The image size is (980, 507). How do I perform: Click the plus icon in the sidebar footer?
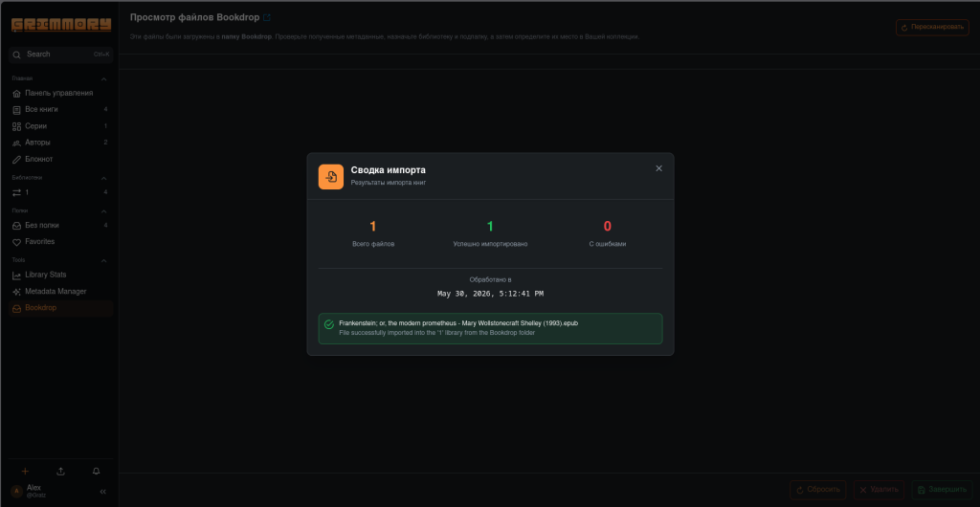click(x=25, y=472)
